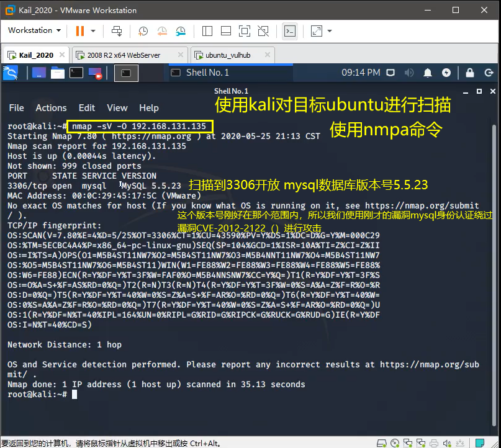This screenshot has height=448, width=501.
Task: Open the Kali dragon applications menu
Action: point(10,73)
